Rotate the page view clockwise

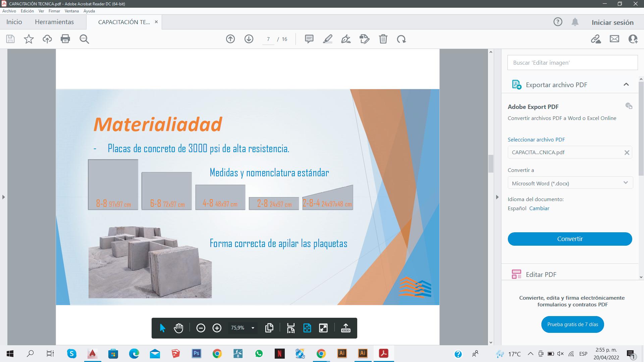(401, 39)
